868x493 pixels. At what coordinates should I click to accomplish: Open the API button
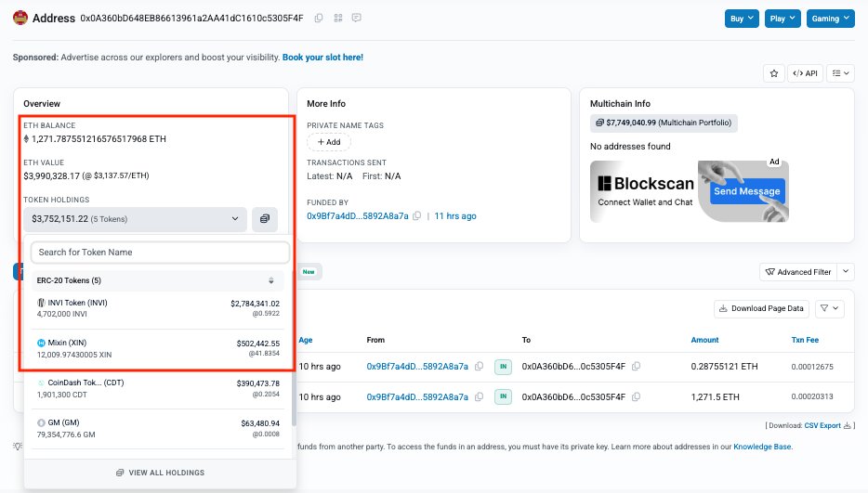point(805,73)
